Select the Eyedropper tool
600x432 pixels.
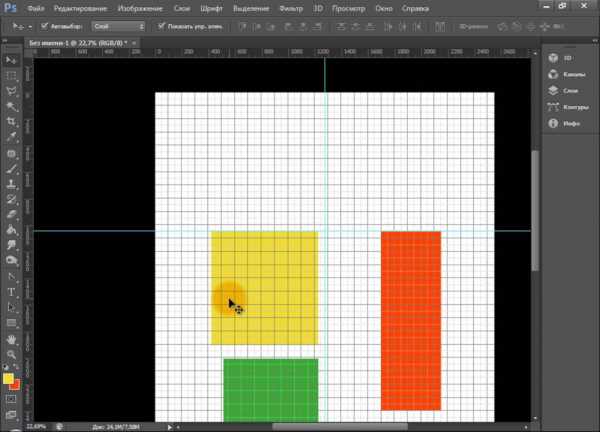11,137
